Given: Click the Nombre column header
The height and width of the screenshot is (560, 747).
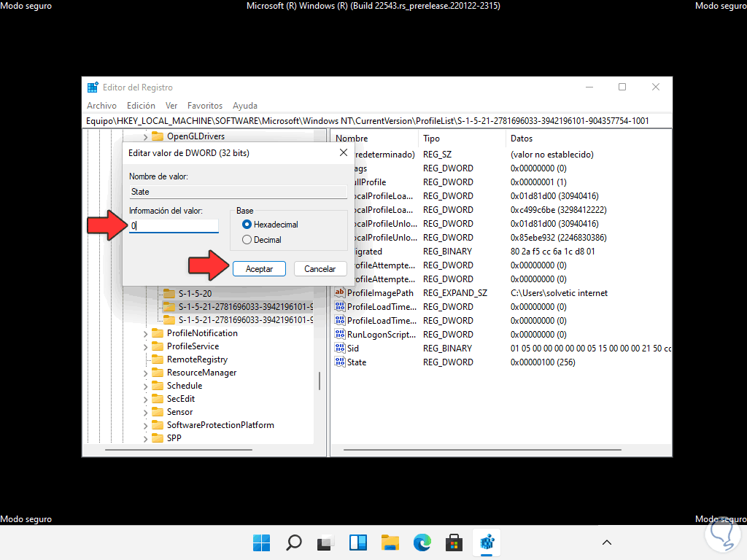Looking at the screenshot, I should (x=373, y=139).
